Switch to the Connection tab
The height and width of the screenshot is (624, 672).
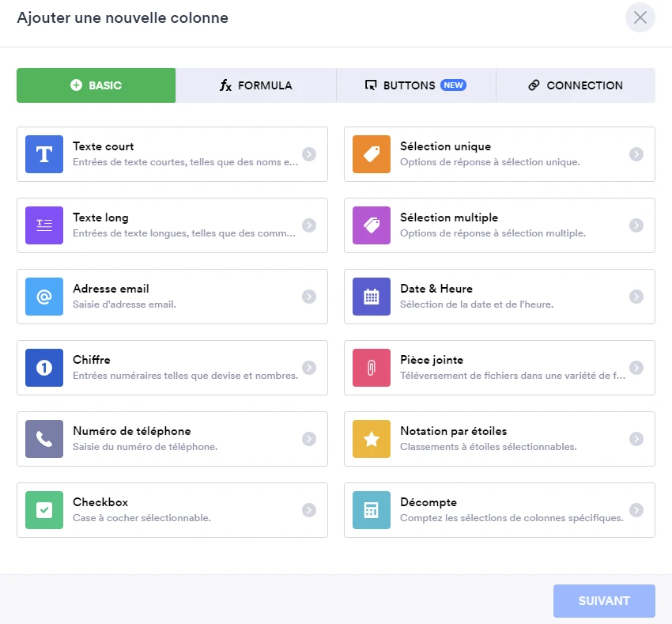pyautogui.click(x=576, y=85)
